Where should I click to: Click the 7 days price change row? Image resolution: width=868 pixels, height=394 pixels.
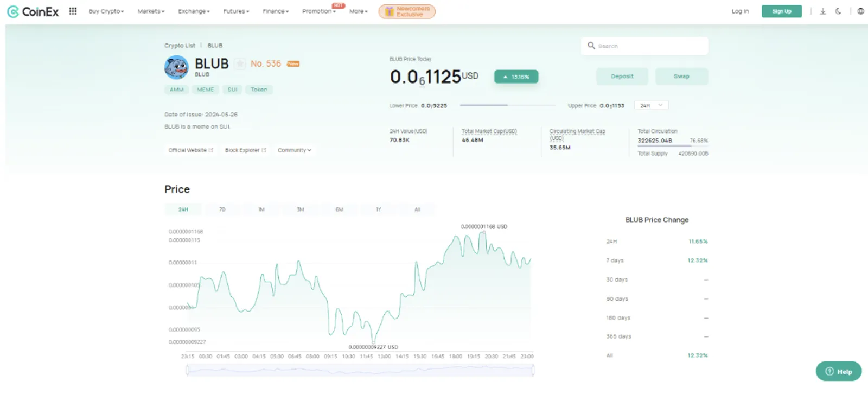(x=657, y=260)
